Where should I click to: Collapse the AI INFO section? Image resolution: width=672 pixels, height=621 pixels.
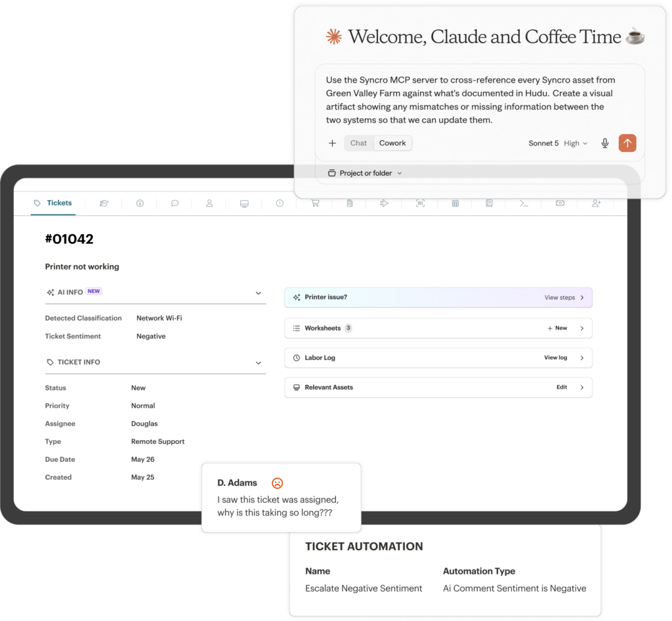[x=259, y=293]
